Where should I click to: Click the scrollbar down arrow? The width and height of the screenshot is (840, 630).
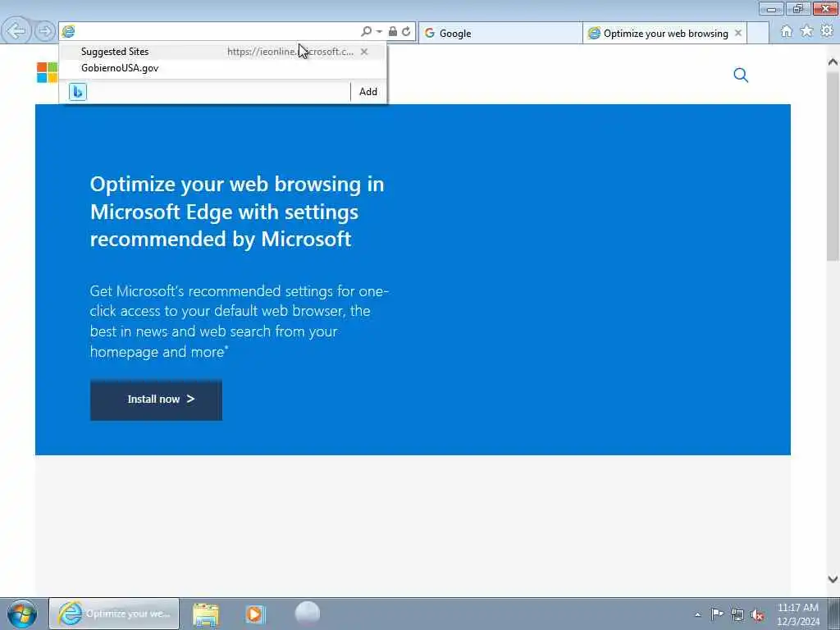[833, 579]
